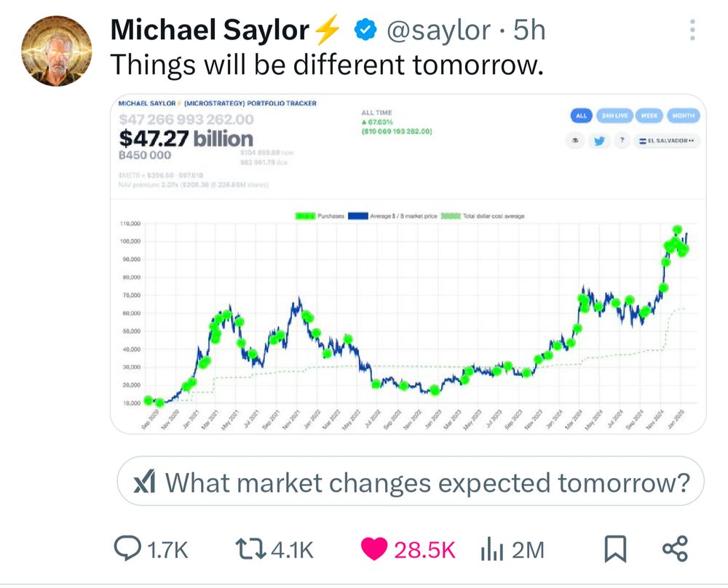Click the blue verified badge
The height and width of the screenshot is (588, 728).
pos(365,30)
